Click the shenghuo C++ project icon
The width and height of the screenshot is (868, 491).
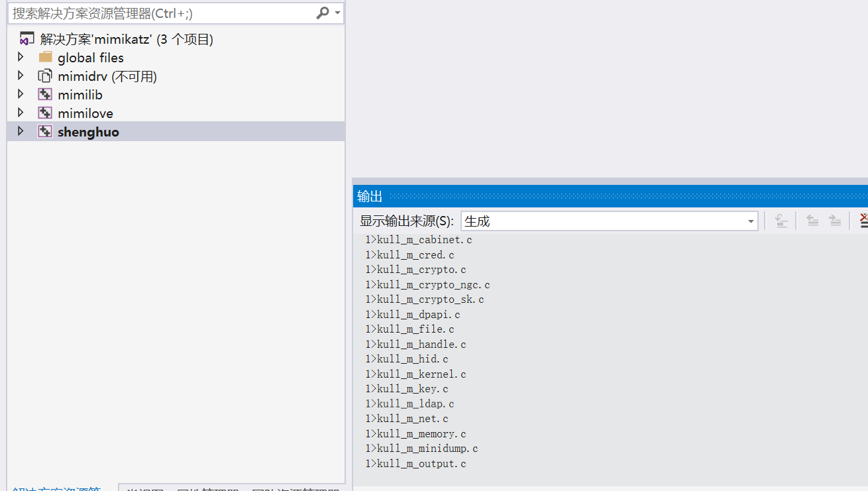click(45, 131)
